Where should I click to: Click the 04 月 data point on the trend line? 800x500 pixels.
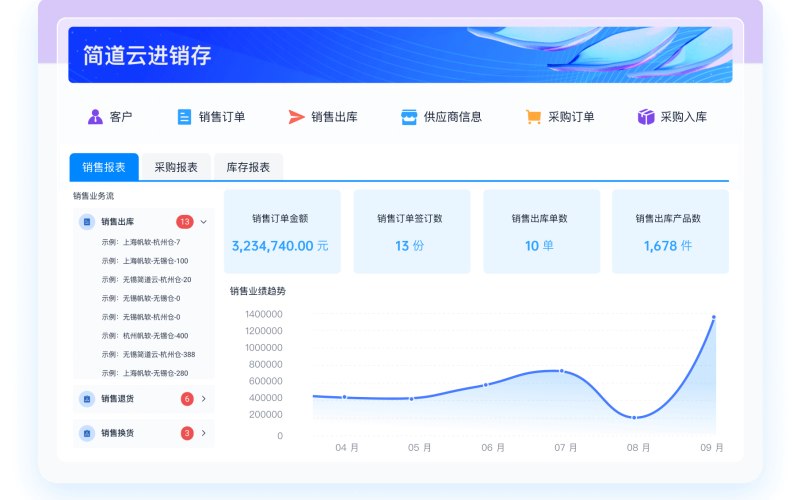tap(344, 397)
